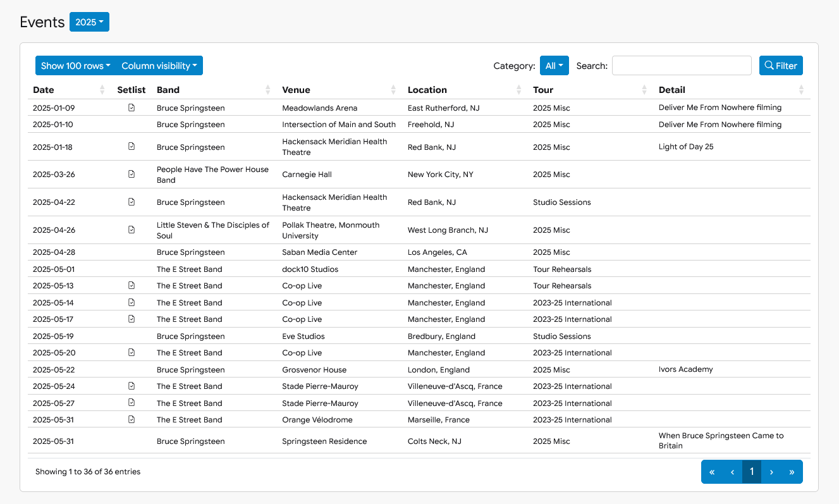The height and width of the screenshot is (504, 839).
Task: Open the Category All dropdown
Action: pos(554,66)
